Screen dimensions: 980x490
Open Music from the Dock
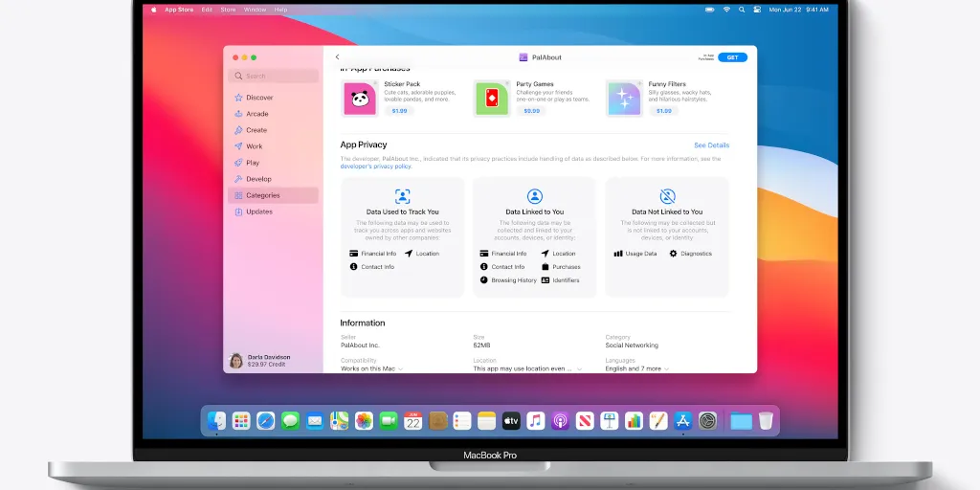[x=536, y=421]
